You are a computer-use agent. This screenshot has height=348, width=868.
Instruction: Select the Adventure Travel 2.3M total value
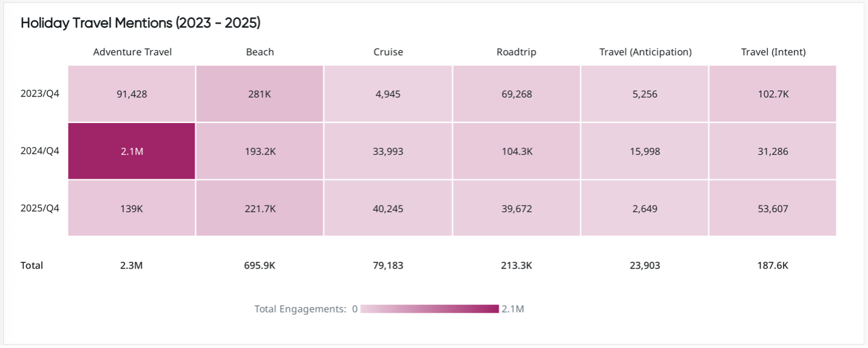pyautogui.click(x=132, y=266)
